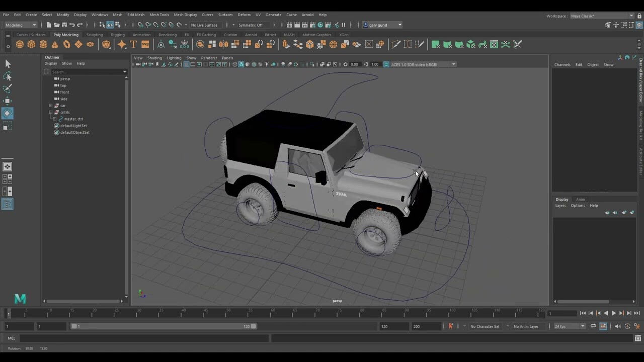Image resolution: width=644 pixels, height=362 pixels.
Task: Toggle Symmetry off/on in the status line
Action: (251, 25)
